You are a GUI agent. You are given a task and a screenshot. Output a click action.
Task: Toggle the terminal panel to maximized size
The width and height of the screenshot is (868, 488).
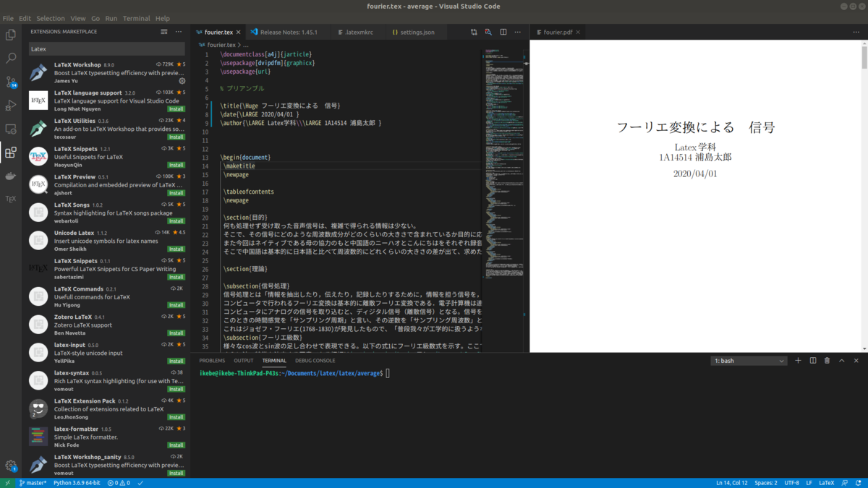tap(842, 360)
